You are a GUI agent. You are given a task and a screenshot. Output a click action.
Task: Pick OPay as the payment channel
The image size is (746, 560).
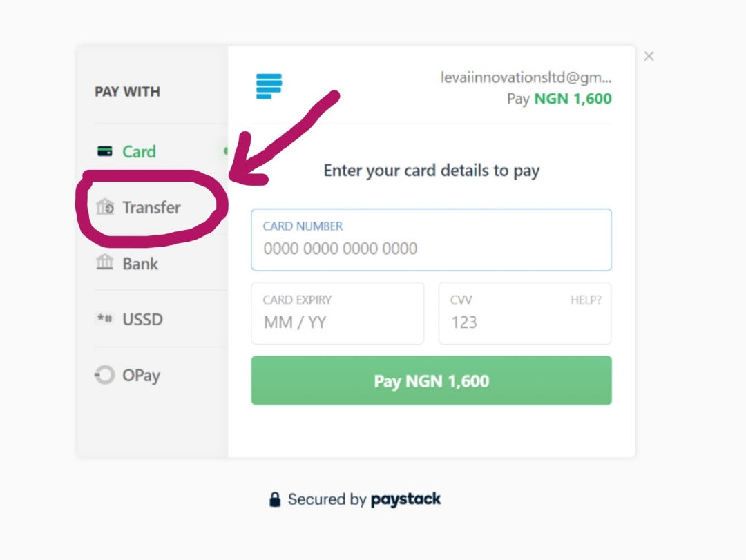(141, 376)
